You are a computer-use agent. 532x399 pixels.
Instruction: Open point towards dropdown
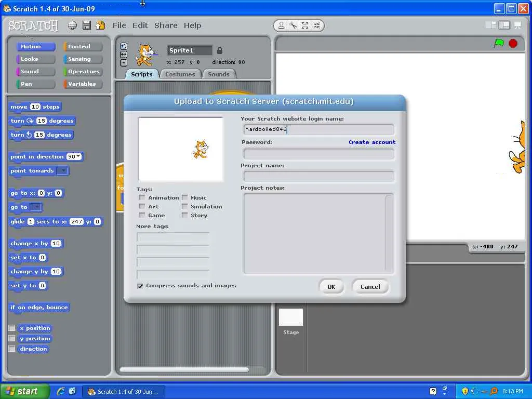pos(62,170)
